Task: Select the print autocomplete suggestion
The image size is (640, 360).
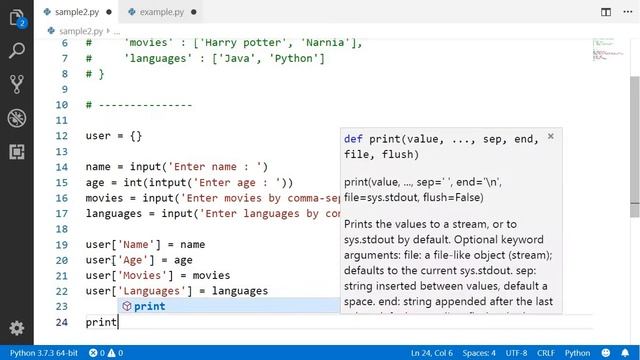Action: click(229, 306)
